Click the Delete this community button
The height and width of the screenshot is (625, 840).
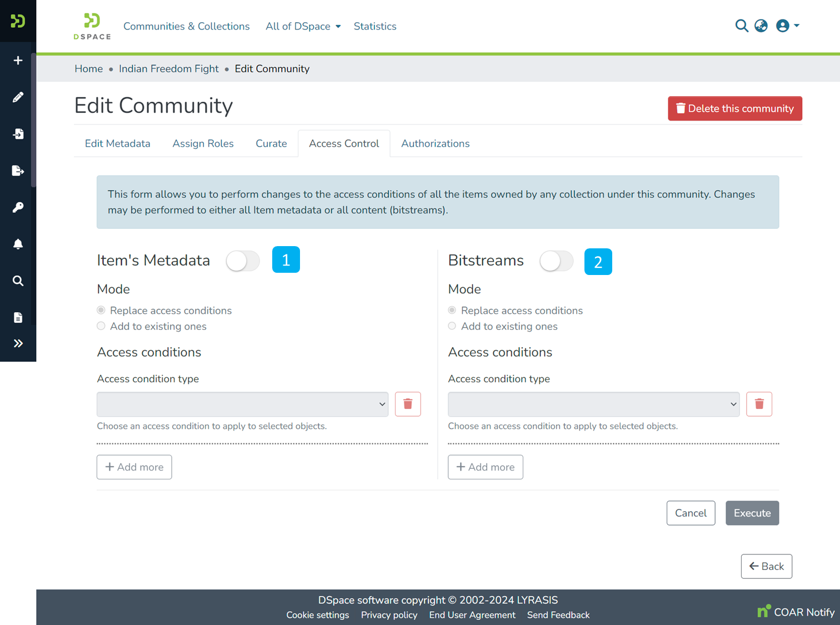click(x=734, y=108)
